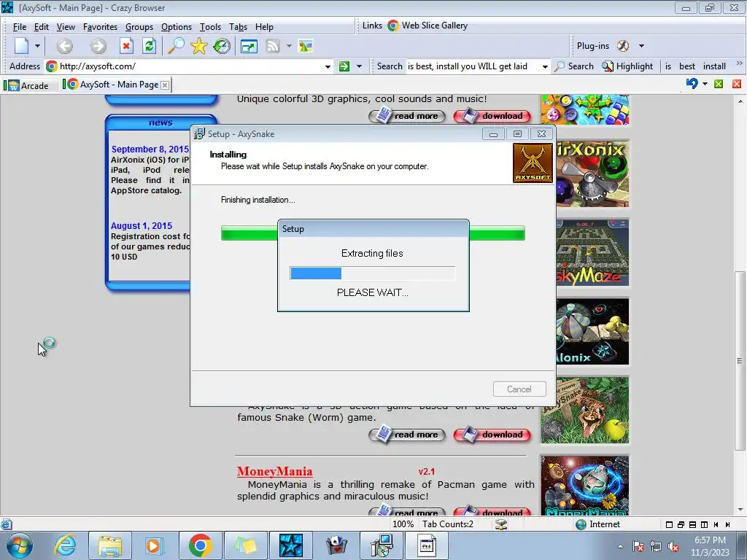Stop loading with the red X icon

click(126, 46)
